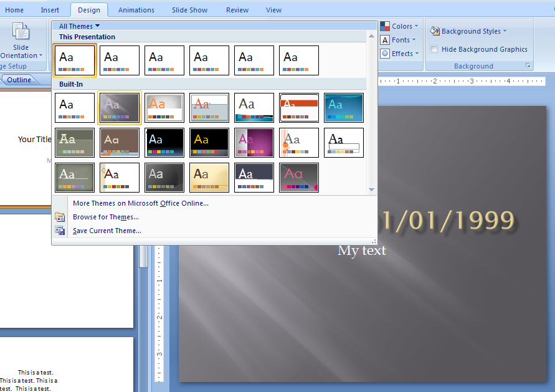Click the Colors theme icon
The image size is (555, 392).
pyautogui.click(x=385, y=26)
